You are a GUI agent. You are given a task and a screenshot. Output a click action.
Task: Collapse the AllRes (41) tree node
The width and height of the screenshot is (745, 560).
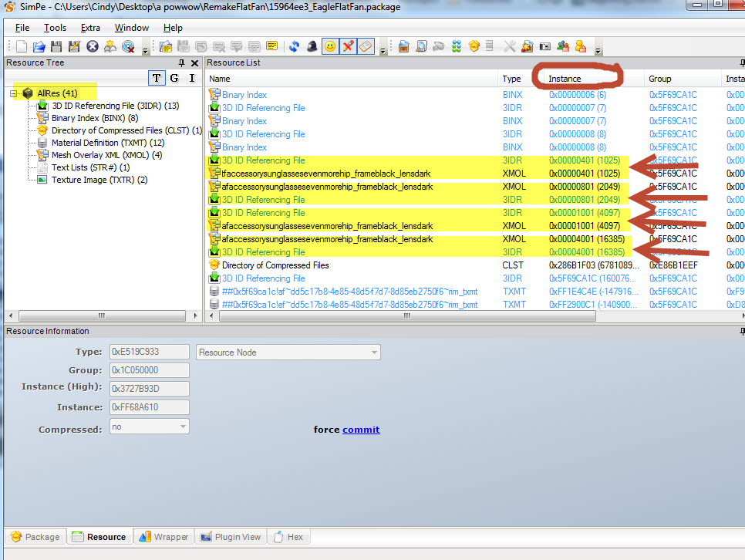coord(15,93)
